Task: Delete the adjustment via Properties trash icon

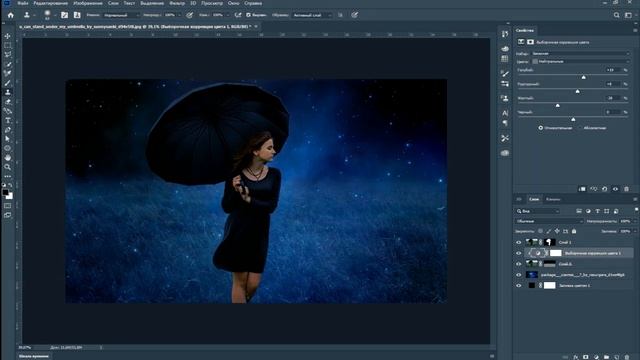Action: click(627, 189)
